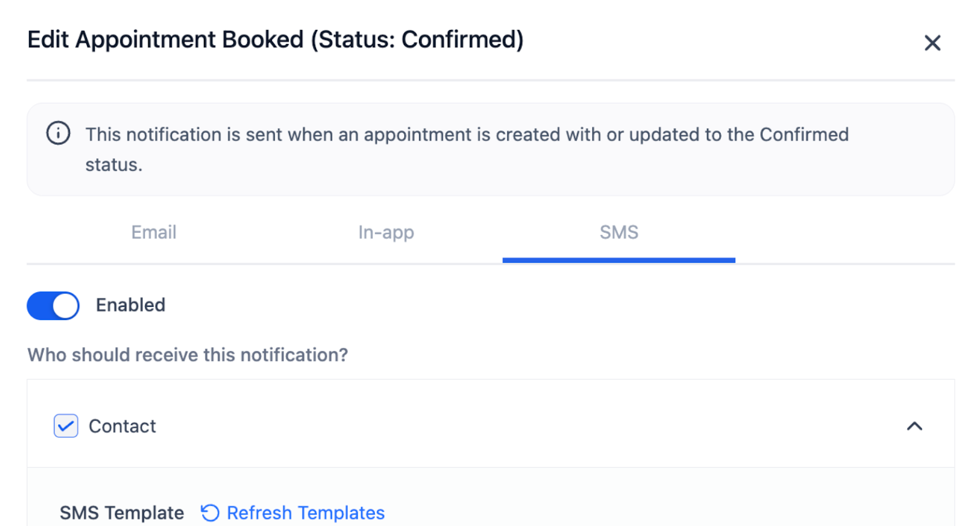Disable the Enabled toggle switch
Screen dimensions: 980x526
53,306
